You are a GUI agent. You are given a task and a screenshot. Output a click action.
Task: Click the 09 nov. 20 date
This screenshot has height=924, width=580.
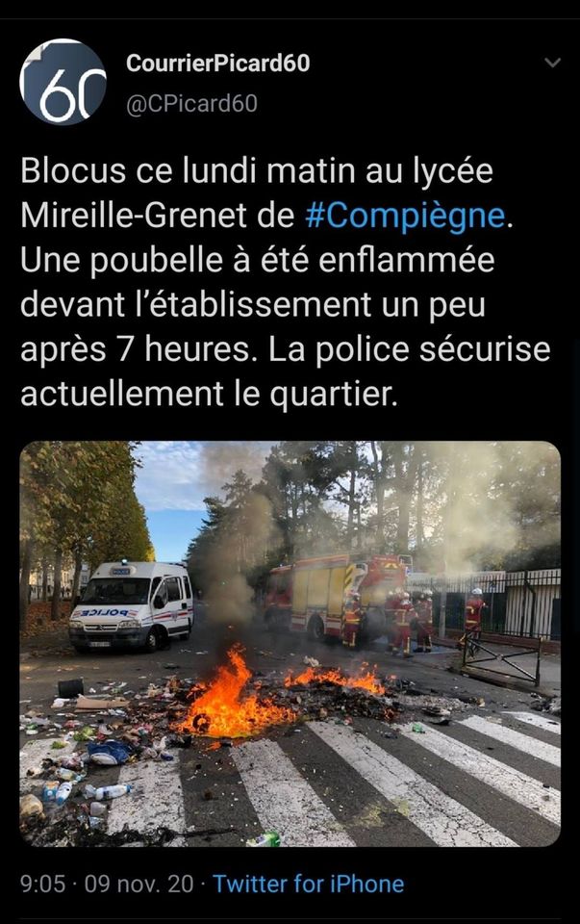(x=139, y=884)
